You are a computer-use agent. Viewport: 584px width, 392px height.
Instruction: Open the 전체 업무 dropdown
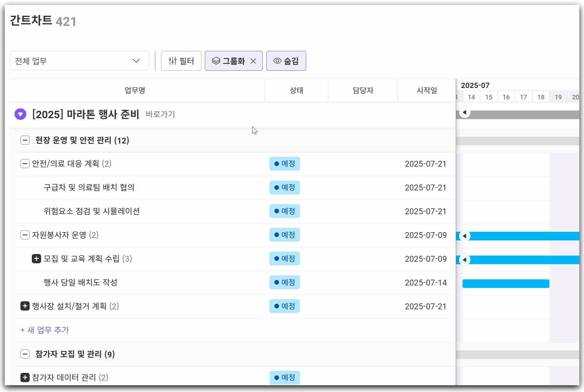click(79, 61)
